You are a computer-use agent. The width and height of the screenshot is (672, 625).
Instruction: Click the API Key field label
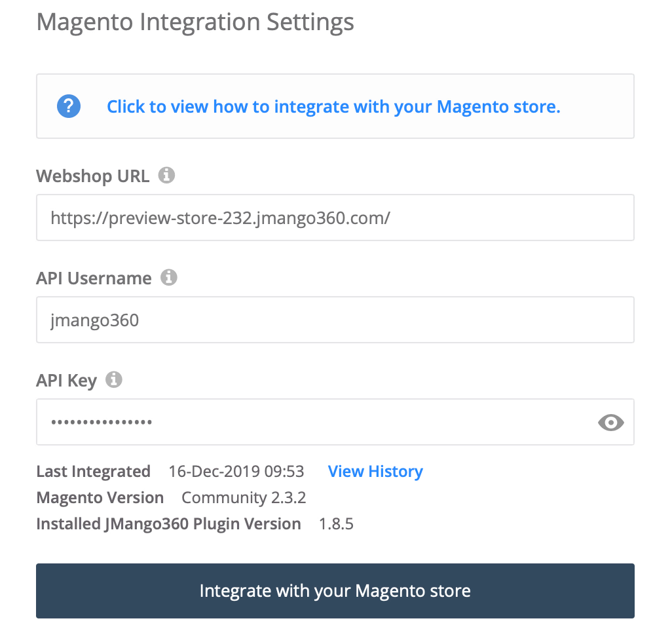point(66,380)
